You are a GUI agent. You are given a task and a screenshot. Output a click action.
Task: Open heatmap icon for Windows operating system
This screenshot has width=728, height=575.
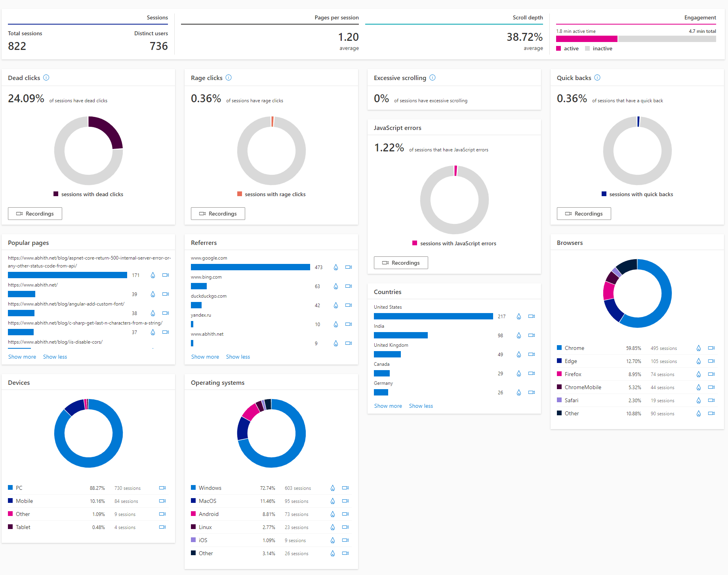[333, 488]
